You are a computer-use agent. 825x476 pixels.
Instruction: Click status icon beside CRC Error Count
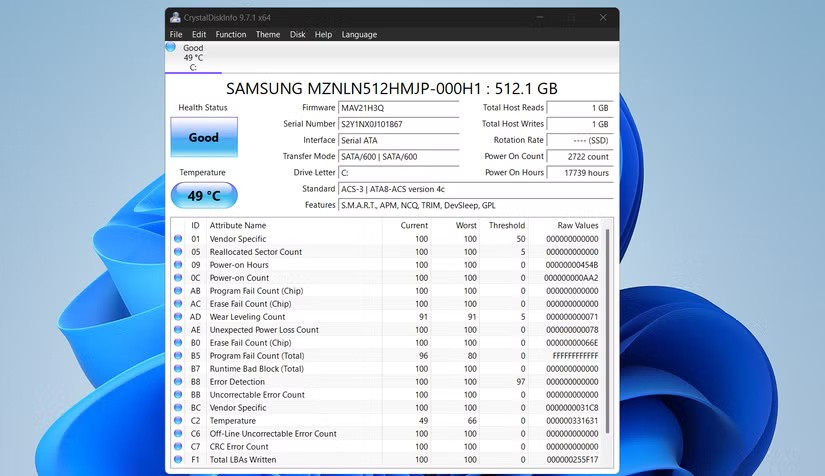tap(178, 447)
